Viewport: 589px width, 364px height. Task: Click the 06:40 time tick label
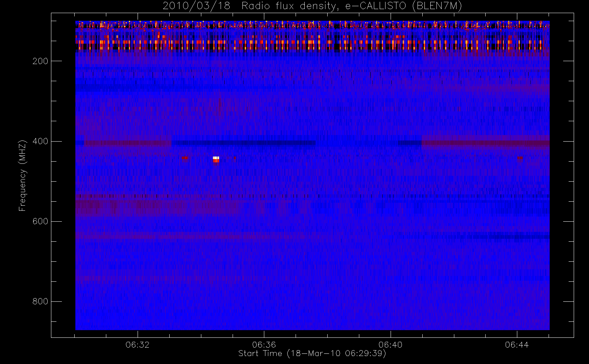390,345
